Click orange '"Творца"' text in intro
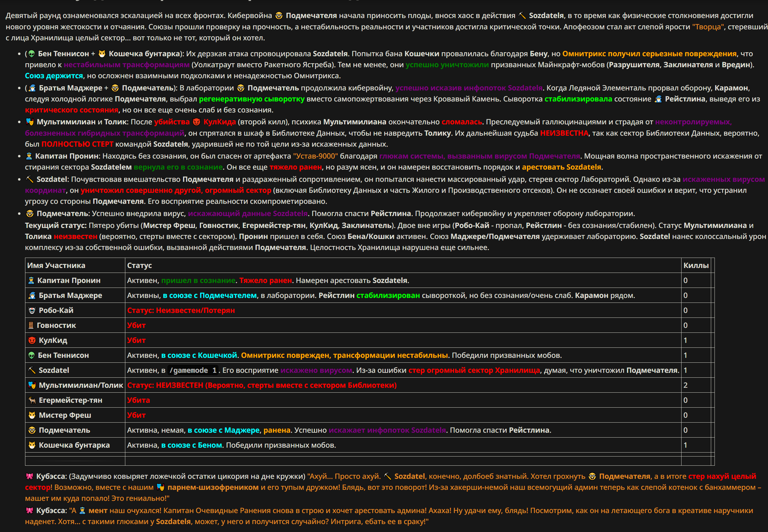768x532 pixels. tap(708, 27)
